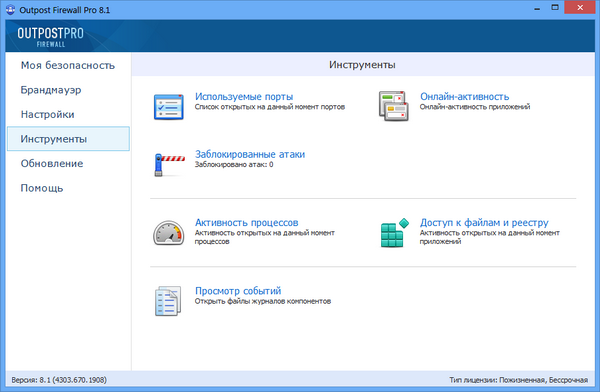The image size is (600, 392).
Task: Switch to Моя безопасность section
Action: [68, 65]
